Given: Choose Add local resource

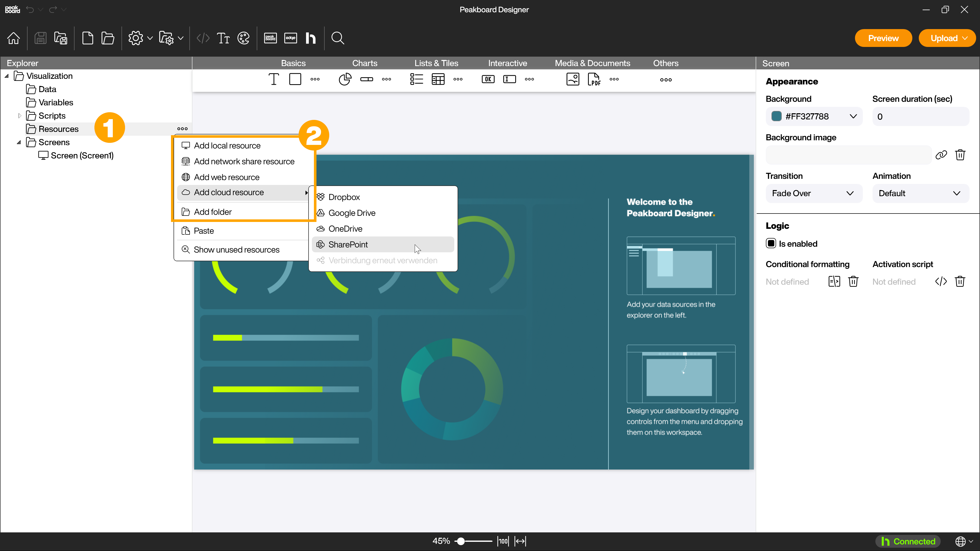Looking at the screenshot, I should click(x=243, y=146).
